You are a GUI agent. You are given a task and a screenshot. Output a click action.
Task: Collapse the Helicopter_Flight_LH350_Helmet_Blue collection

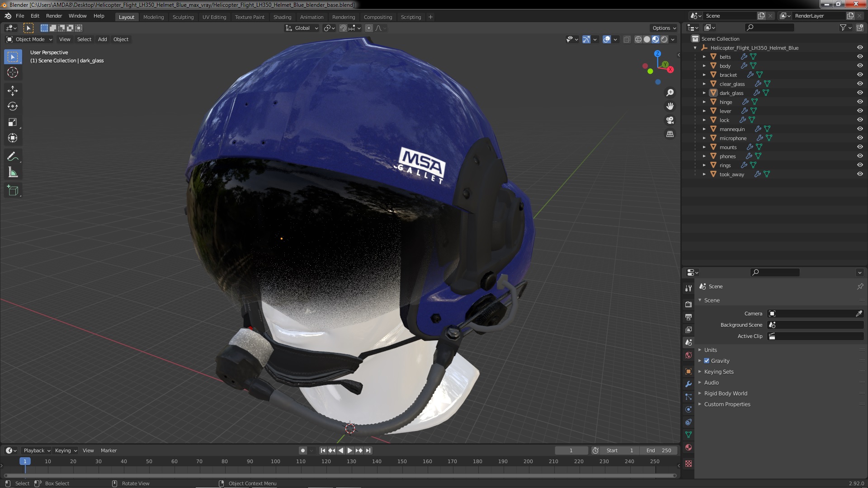coord(695,47)
